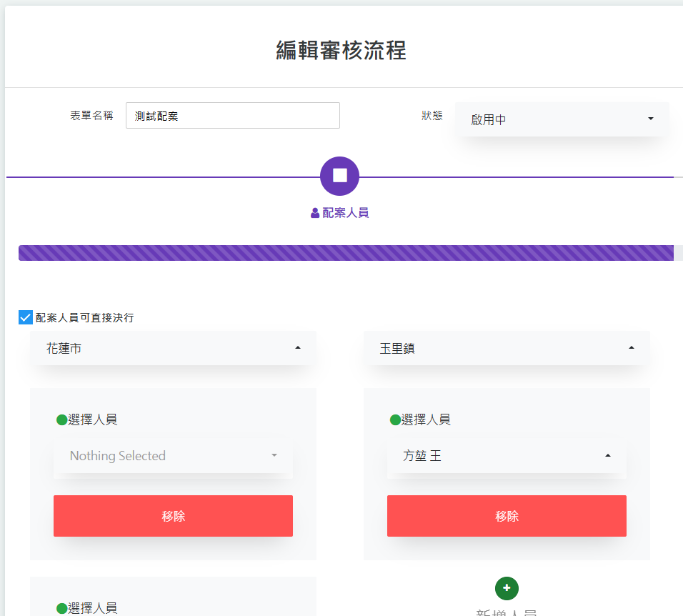Image resolution: width=683 pixels, height=616 pixels.
Task: Click the user icon beside 配案人員
Action: [315, 213]
